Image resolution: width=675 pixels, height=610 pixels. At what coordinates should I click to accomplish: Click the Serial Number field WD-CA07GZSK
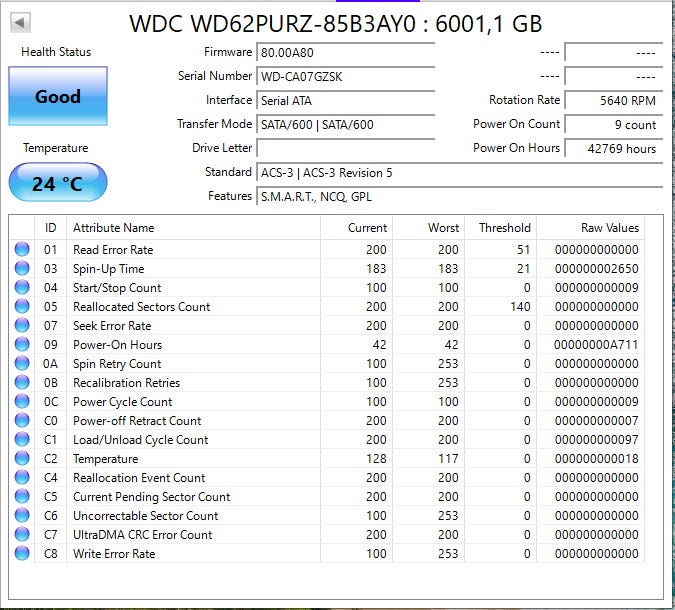click(346, 77)
